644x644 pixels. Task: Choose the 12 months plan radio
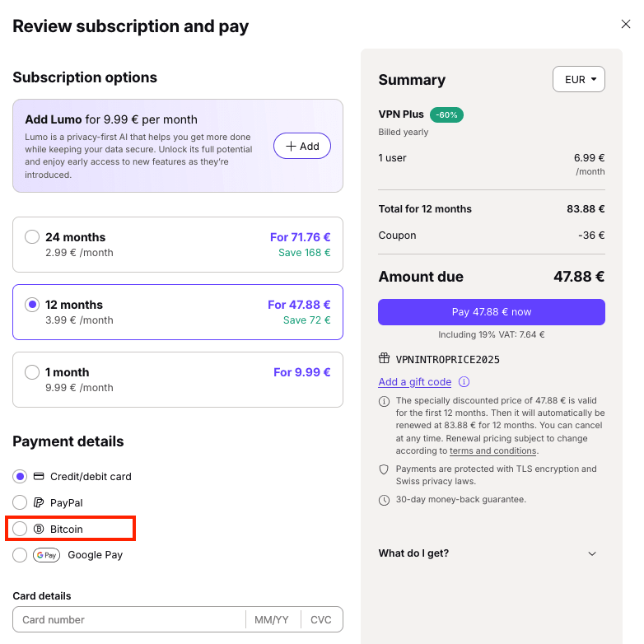pyautogui.click(x=32, y=305)
